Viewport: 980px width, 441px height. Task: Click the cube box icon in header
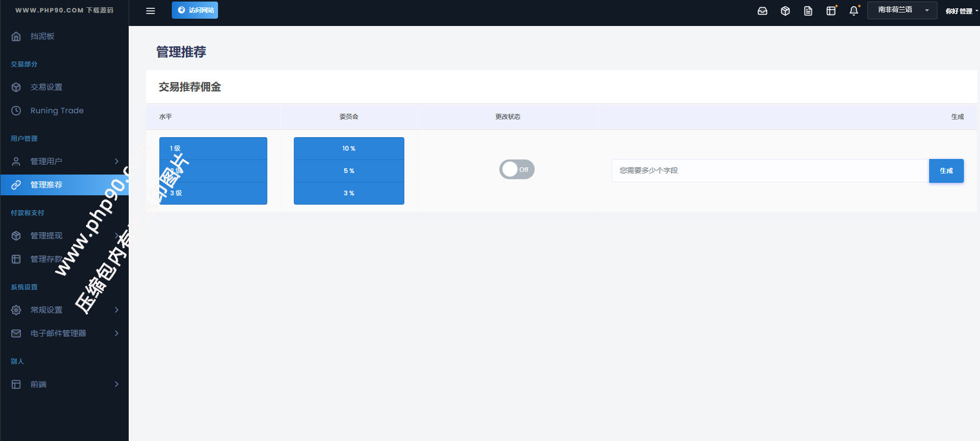pos(785,11)
